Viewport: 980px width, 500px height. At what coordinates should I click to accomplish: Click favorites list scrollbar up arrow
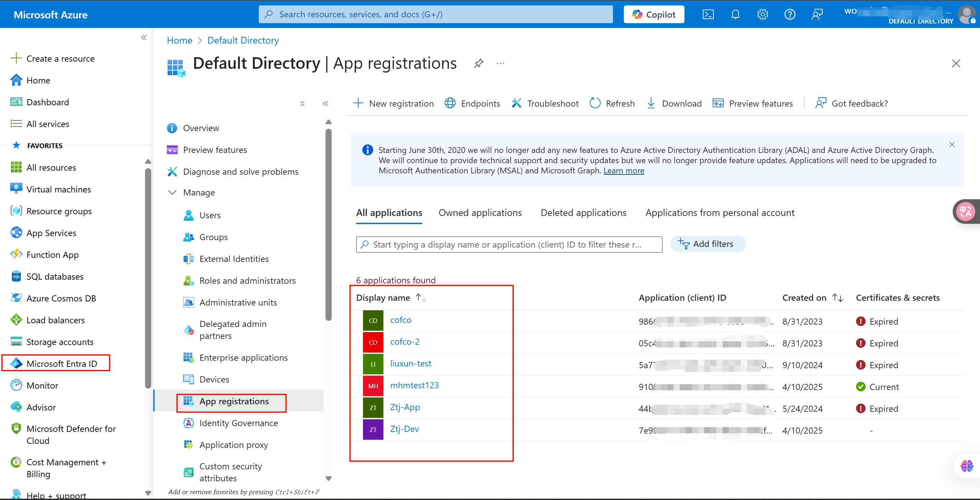tap(148, 162)
